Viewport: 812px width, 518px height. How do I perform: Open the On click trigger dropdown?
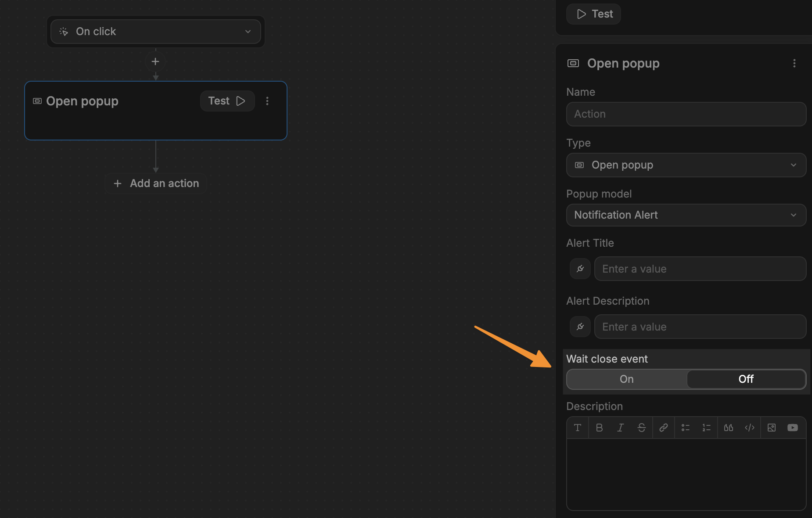point(155,32)
